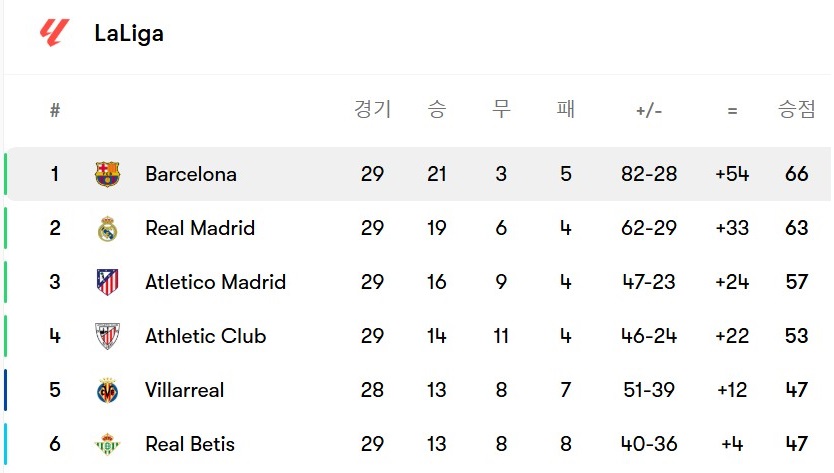
Task: Select the Athletic Club team name
Action: (x=205, y=336)
